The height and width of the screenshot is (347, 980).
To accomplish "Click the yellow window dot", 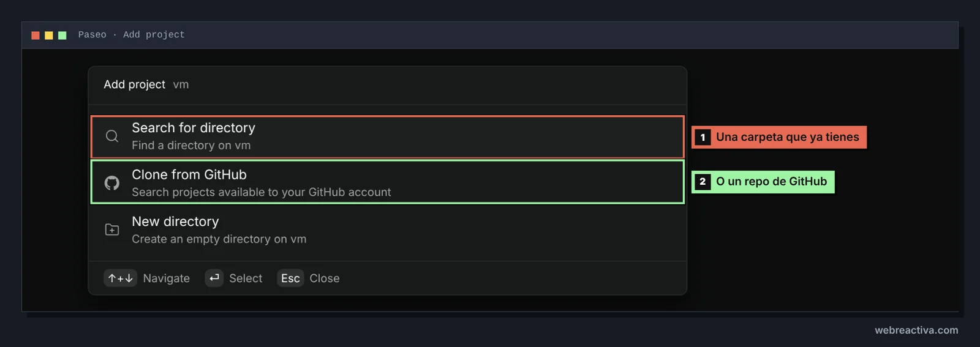I will (x=49, y=35).
